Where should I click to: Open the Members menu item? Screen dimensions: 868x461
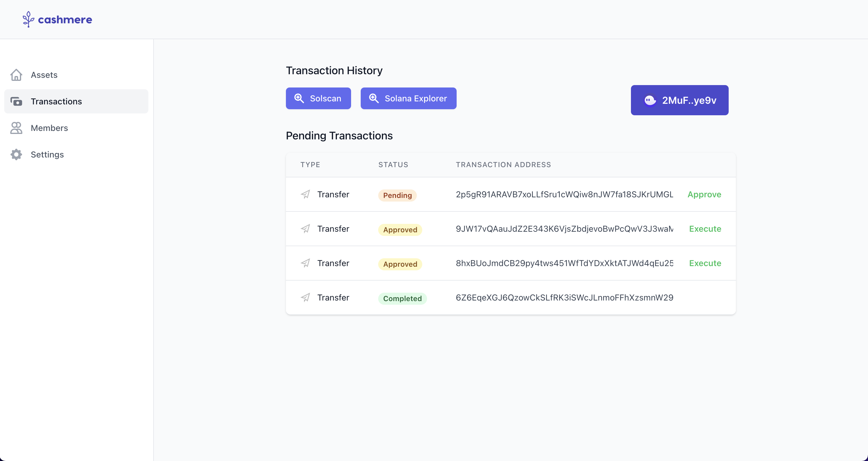(49, 128)
